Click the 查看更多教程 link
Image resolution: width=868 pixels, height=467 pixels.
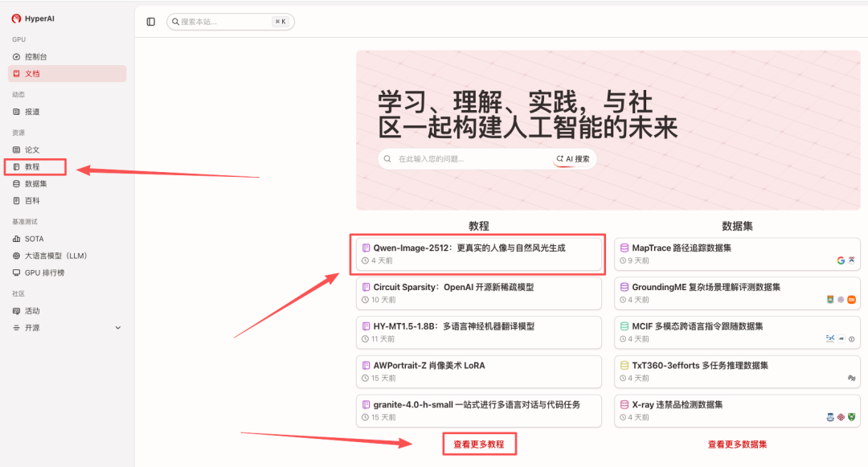(x=480, y=443)
